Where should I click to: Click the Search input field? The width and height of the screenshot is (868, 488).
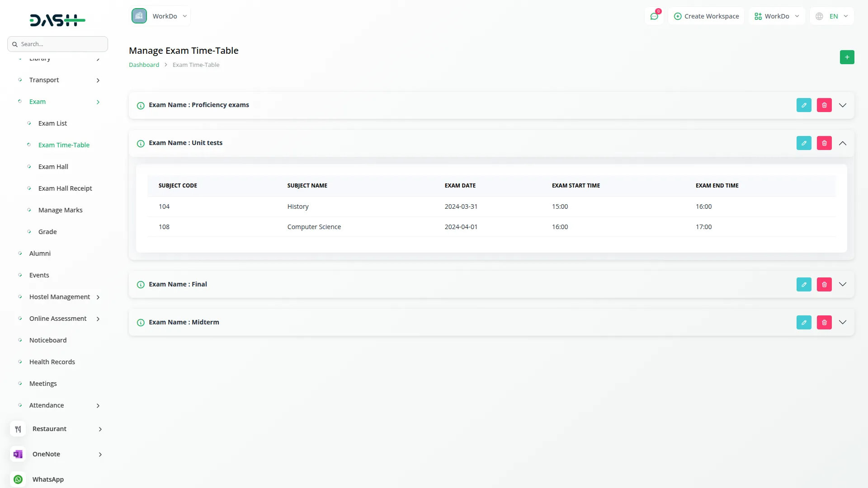(57, 44)
